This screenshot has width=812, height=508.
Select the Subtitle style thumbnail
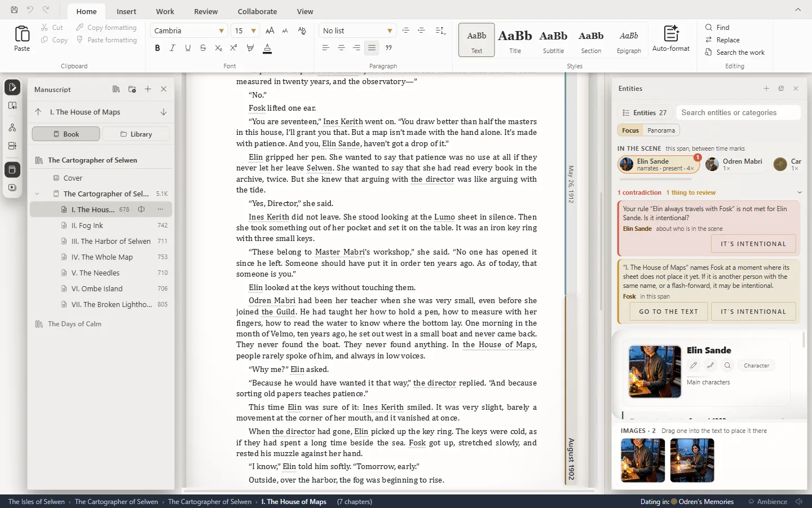click(x=553, y=40)
